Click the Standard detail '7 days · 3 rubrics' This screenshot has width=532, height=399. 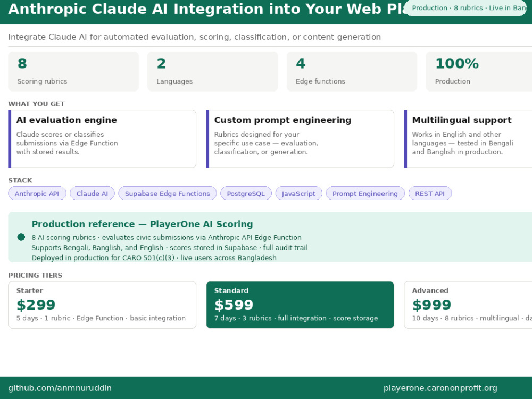pos(296,318)
